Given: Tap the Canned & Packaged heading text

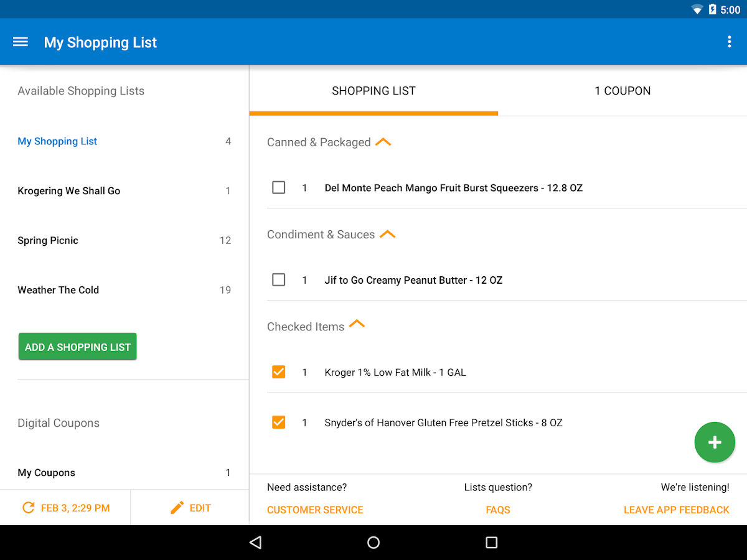Looking at the screenshot, I should pos(319,142).
